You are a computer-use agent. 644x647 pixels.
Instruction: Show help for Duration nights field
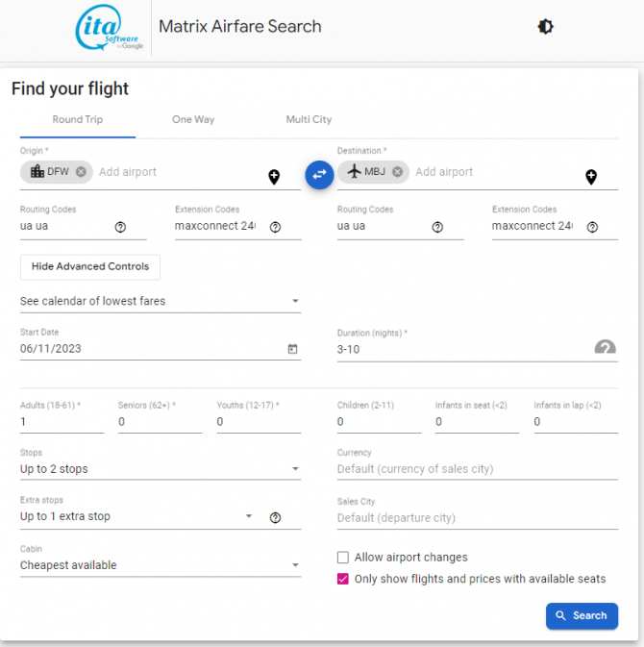click(606, 347)
